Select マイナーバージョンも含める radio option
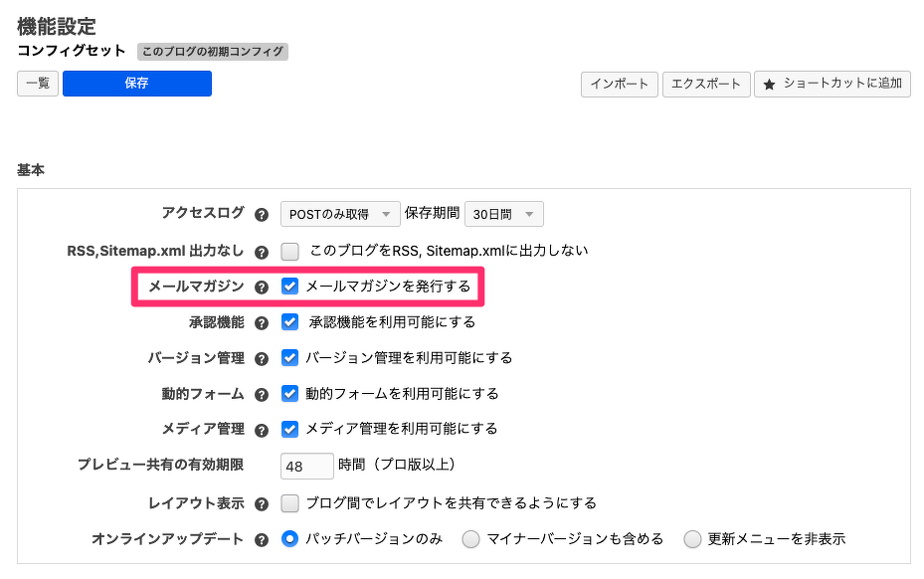This screenshot has width=924, height=579. point(470,539)
